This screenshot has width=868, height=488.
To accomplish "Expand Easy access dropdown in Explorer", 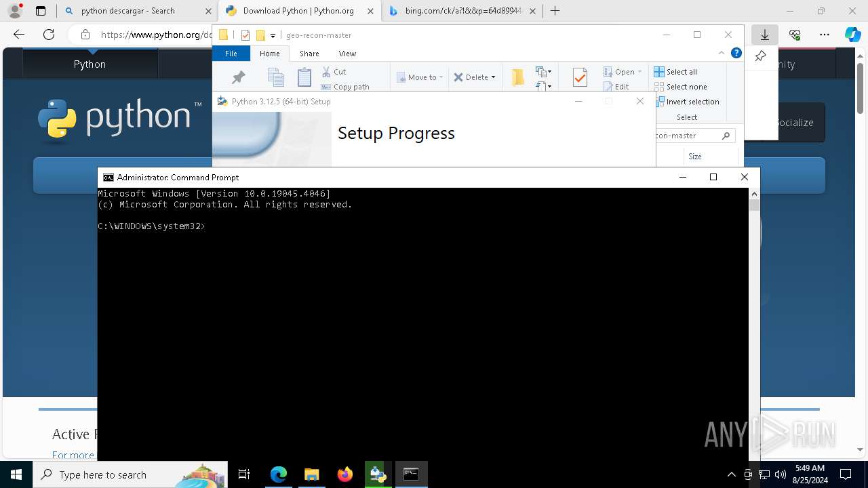I will [x=543, y=86].
